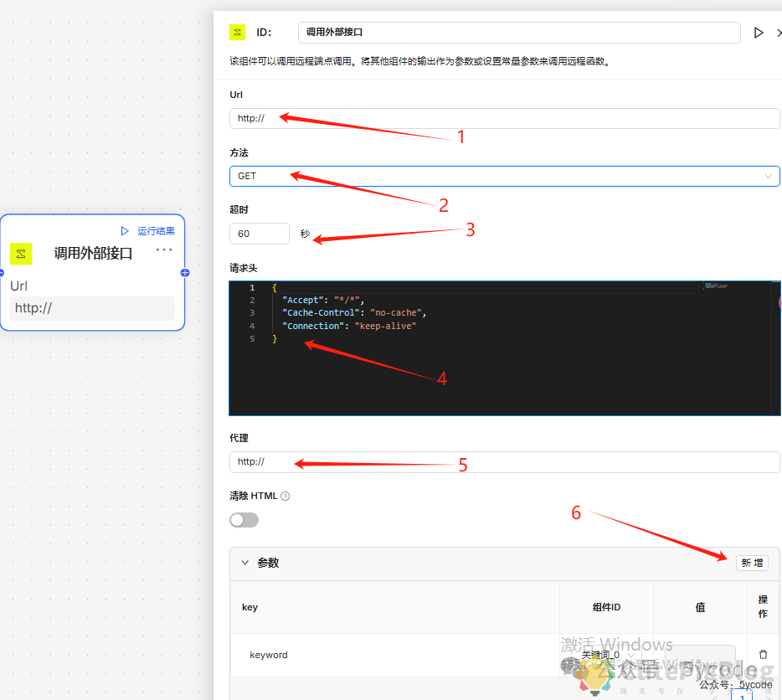Screen dimensions: 782x700
Task: Click the run (play) icon beside the ID field
Action: [x=759, y=33]
